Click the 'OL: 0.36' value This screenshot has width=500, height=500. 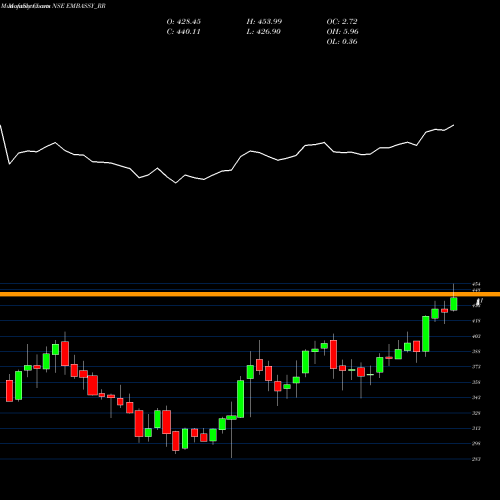(342, 42)
